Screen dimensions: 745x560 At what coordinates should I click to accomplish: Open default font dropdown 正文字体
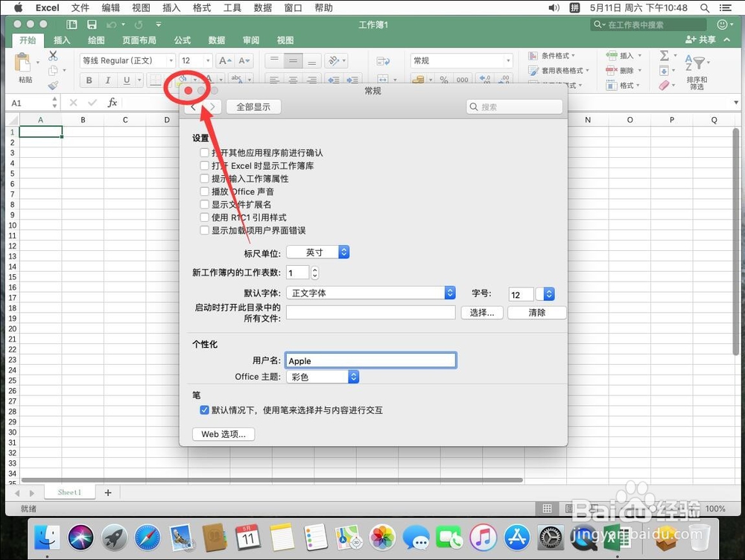pyautogui.click(x=371, y=293)
